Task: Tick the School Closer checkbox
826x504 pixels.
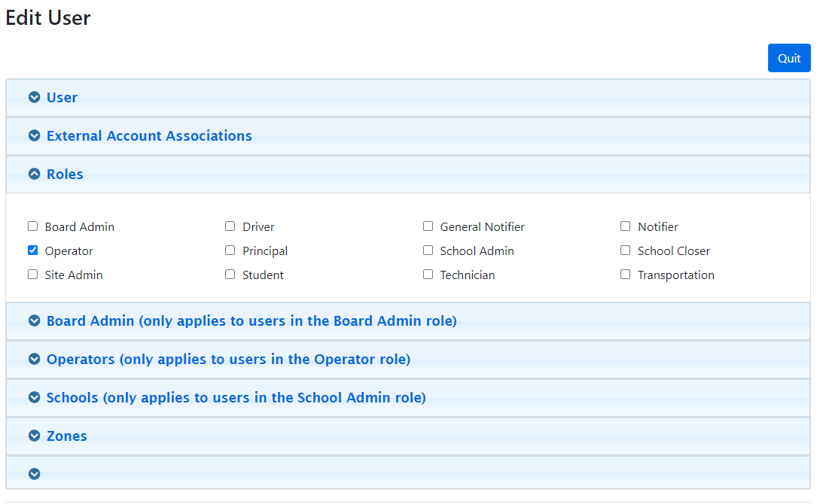Action: (x=625, y=250)
